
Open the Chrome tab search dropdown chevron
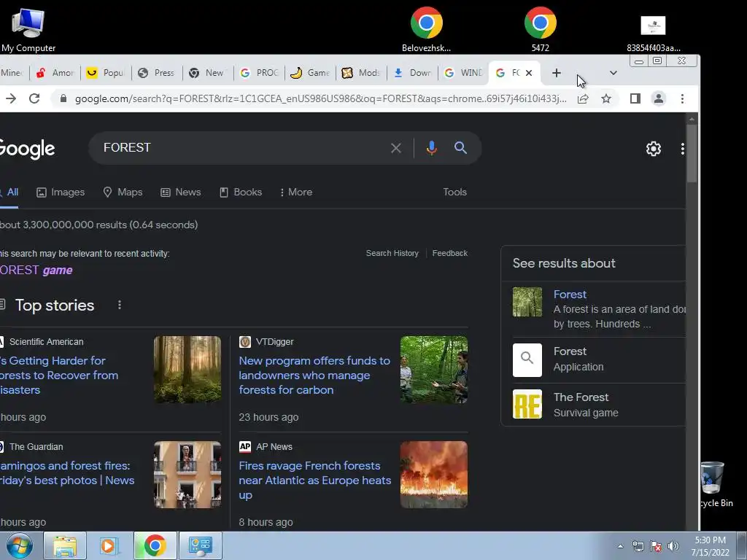[x=613, y=73]
